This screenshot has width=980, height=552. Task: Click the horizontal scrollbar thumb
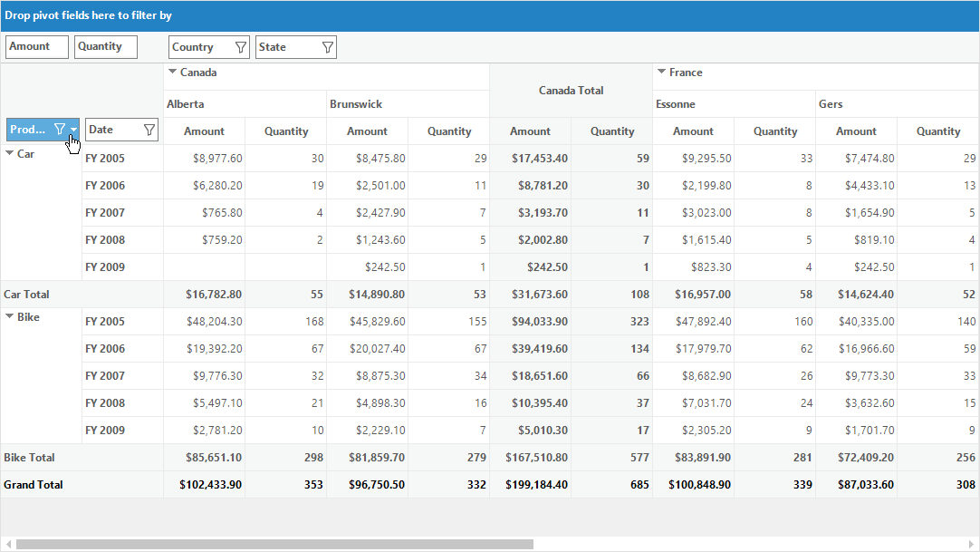(x=274, y=545)
